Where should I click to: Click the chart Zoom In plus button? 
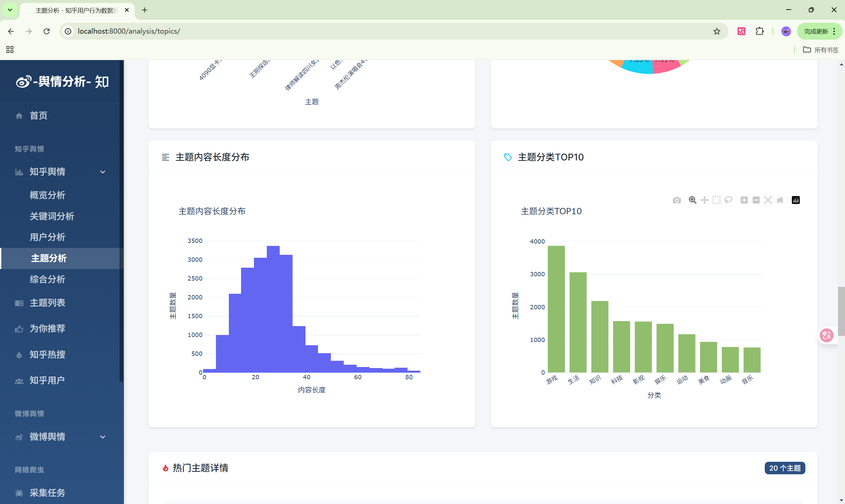[x=744, y=200]
